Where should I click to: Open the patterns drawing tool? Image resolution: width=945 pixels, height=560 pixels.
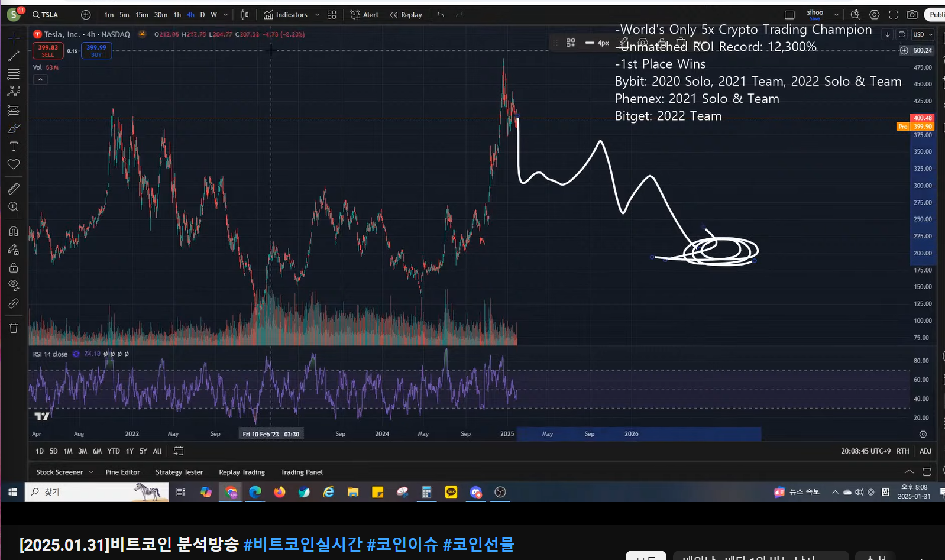(x=14, y=92)
